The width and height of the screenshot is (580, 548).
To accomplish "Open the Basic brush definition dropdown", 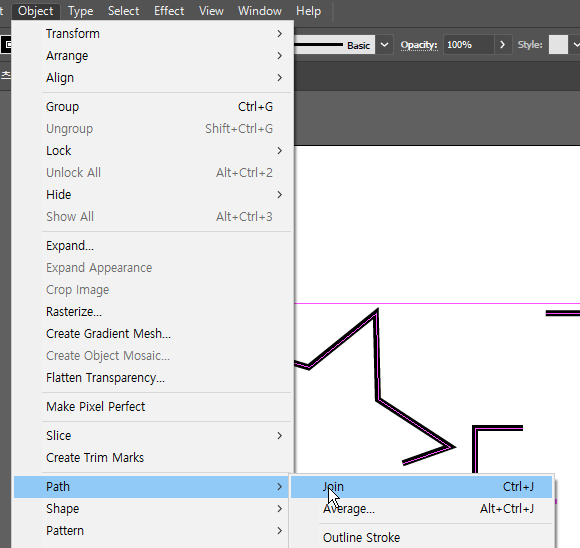I will (384, 45).
